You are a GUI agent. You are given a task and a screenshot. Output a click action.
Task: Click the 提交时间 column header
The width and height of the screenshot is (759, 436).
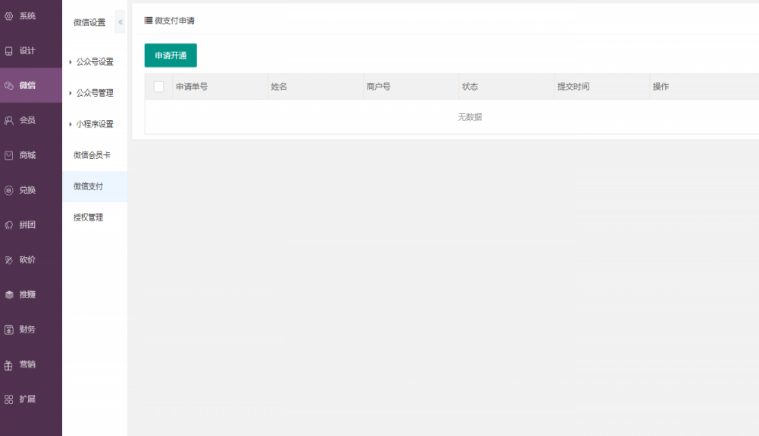[573, 87]
